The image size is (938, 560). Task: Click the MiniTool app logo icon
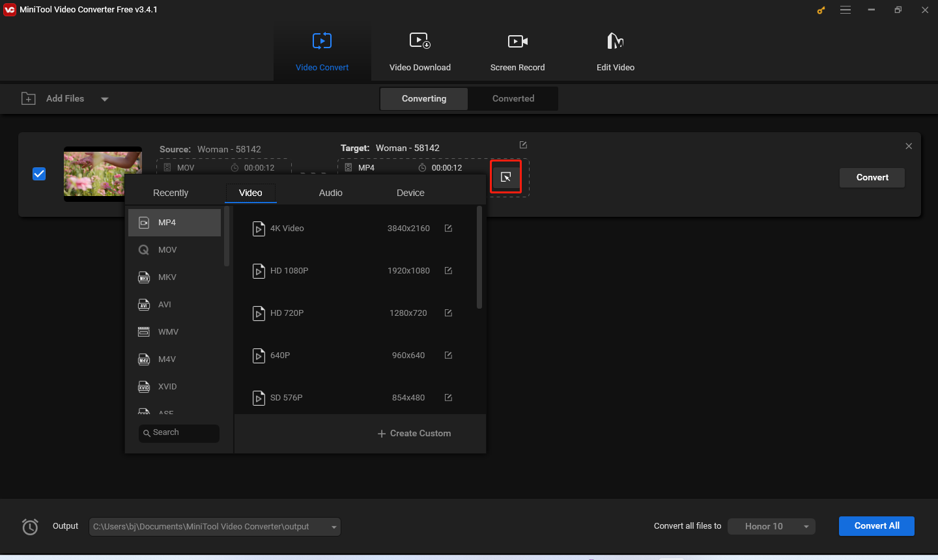click(x=10, y=10)
